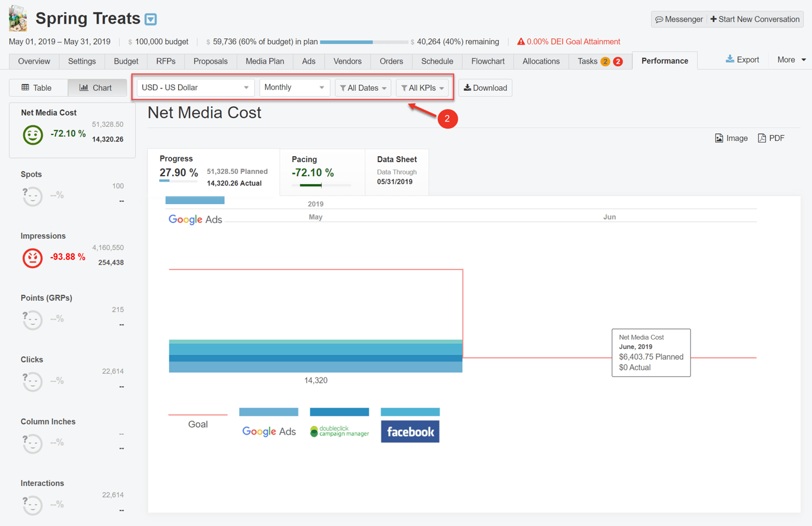Switch to Chart view

97,87
